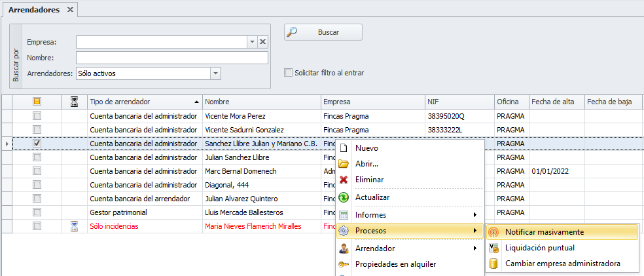Check the box for Maria Nieves Flamerich
644x276 pixels.
pos(37,226)
